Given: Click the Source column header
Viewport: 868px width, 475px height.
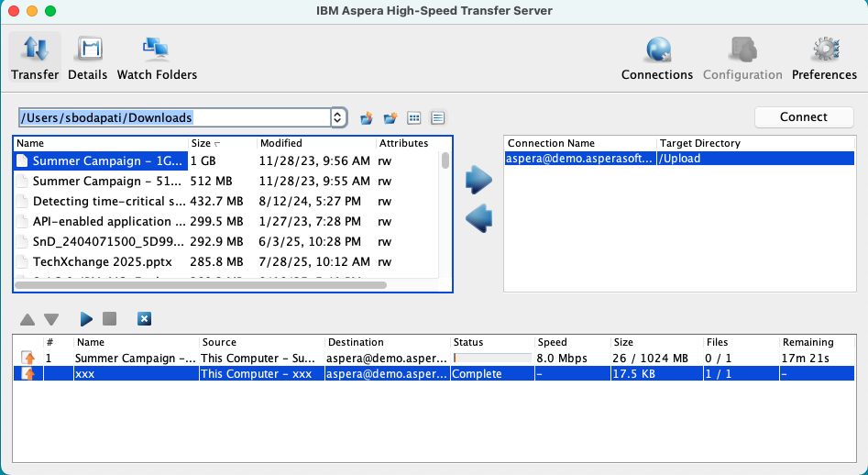Looking at the screenshot, I should [261, 342].
